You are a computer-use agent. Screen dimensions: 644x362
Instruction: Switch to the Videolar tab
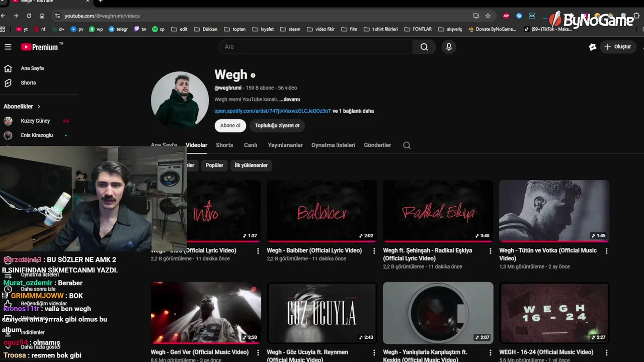coord(196,145)
